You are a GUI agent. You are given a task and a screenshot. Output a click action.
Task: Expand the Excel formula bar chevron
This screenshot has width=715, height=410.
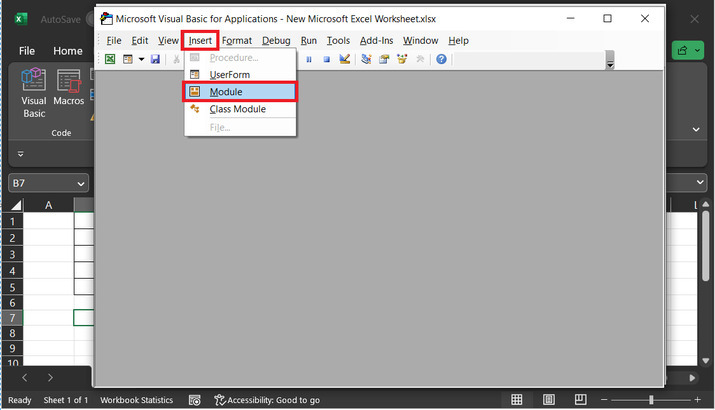point(700,182)
